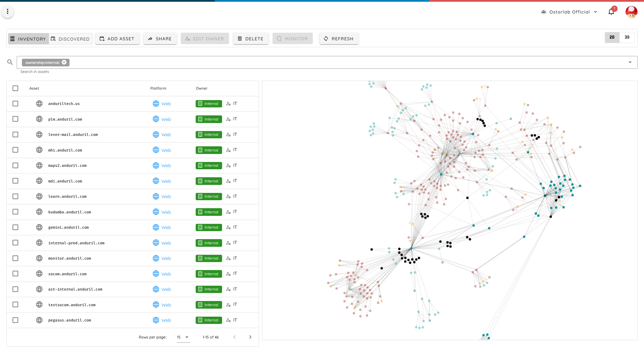644x350 pixels.
Task: Check the pegasus.anduril.com row checkbox
Action: pyautogui.click(x=15, y=320)
